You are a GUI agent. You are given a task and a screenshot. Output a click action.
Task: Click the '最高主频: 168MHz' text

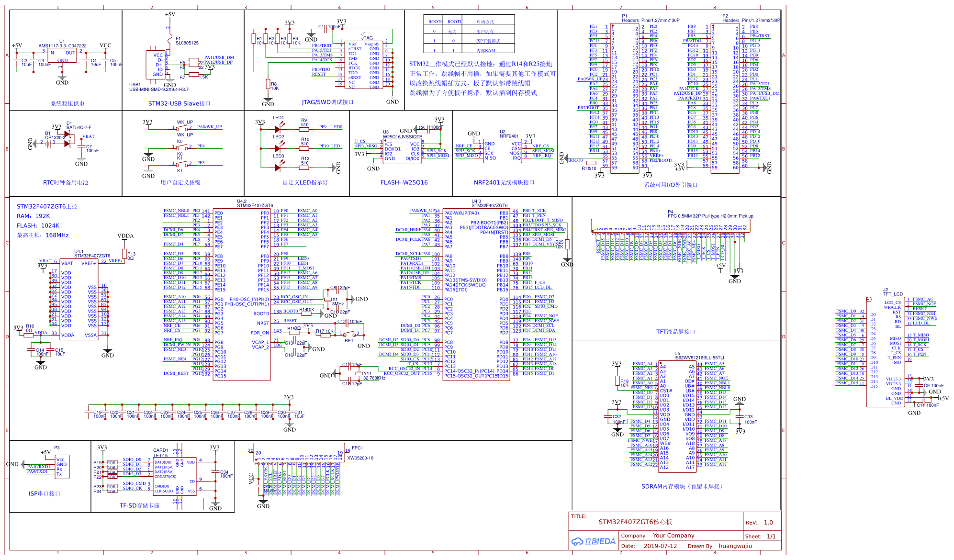pyautogui.click(x=43, y=235)
